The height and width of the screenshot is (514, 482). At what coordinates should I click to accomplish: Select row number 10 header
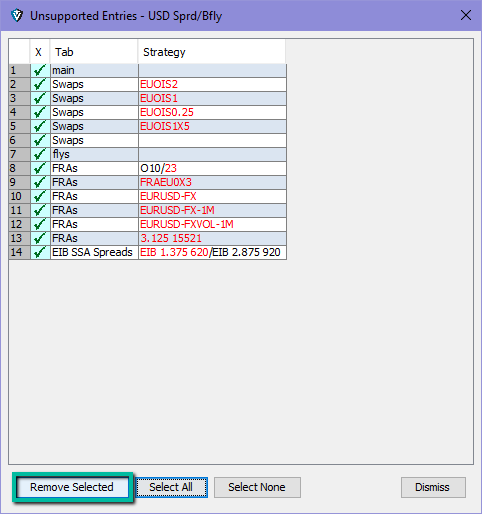tap(19, 196)
